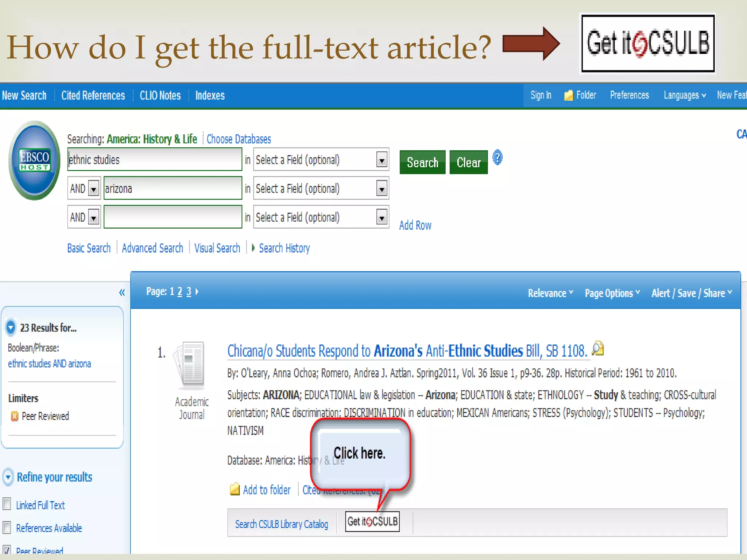Click the green Clear button
This screenshot has width=747, height=560.
pos(468,162)
